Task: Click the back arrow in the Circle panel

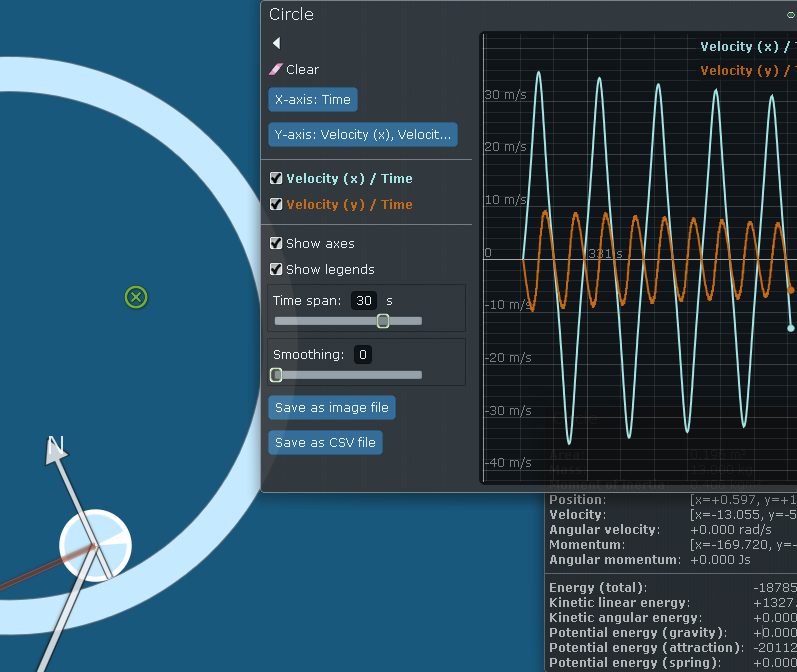Action: 276,43
